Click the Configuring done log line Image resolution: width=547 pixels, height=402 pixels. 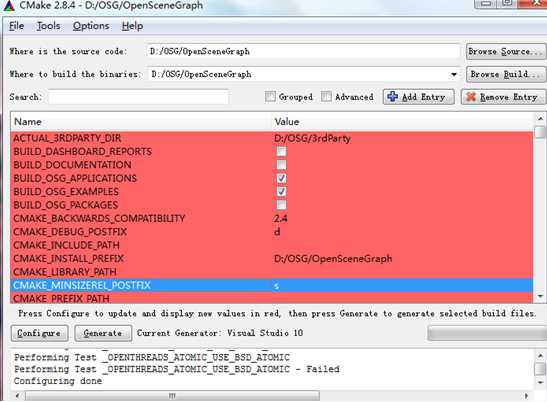pyautogui.click(x=58, y=381)
